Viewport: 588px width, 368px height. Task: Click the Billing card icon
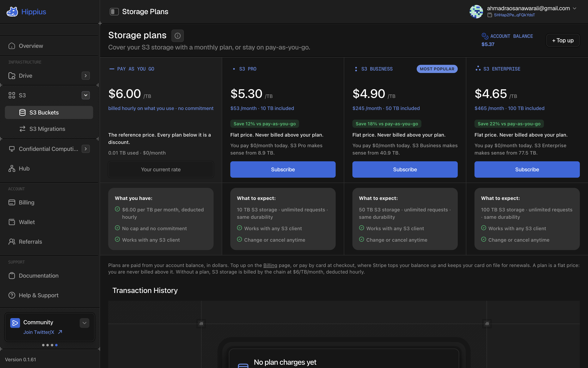pyautogui.click(x=12, y=202)
